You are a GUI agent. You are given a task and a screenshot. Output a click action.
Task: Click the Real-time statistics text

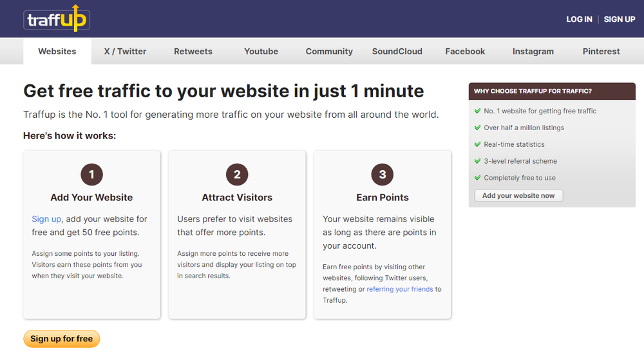tap(514, 144)
